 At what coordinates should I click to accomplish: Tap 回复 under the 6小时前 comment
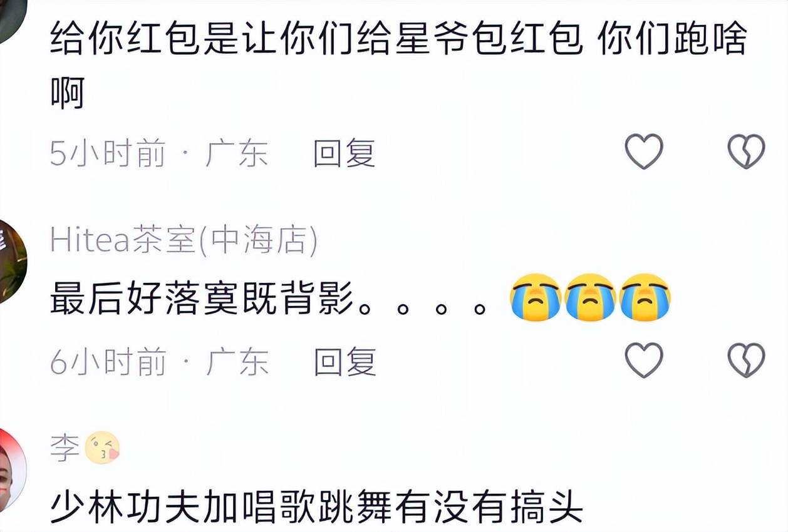[345, 362]
